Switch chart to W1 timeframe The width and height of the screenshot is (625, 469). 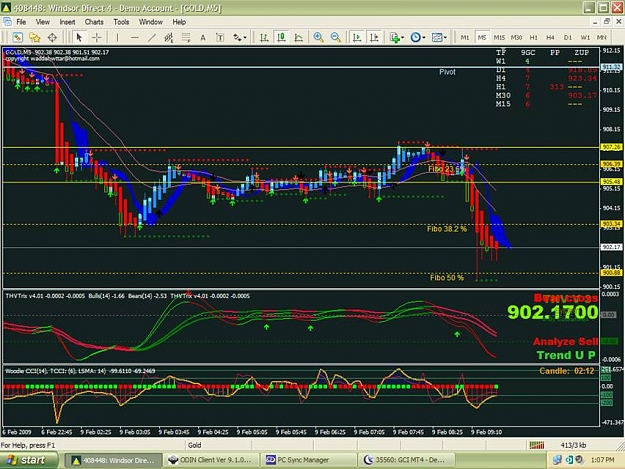(585, 37)
